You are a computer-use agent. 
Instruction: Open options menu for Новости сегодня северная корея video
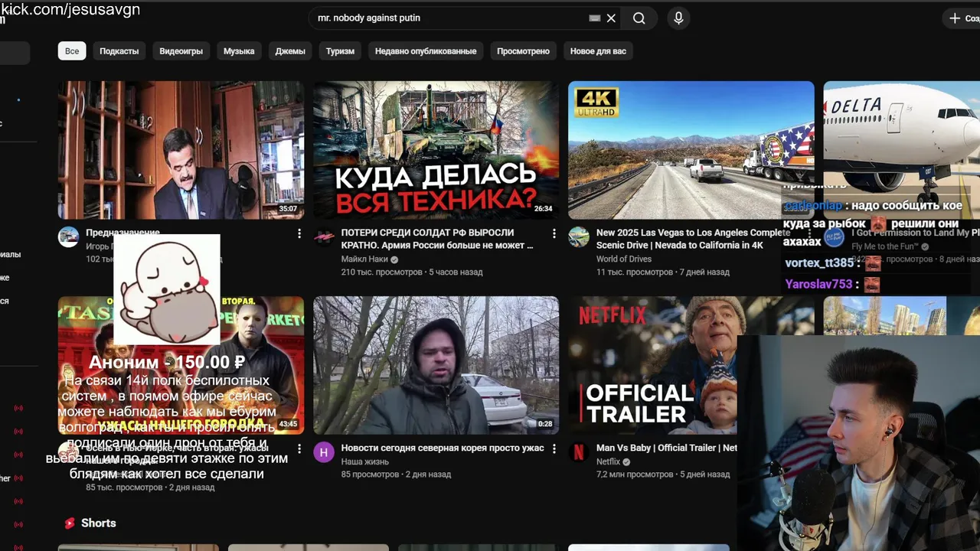click(x=554, y=449)
